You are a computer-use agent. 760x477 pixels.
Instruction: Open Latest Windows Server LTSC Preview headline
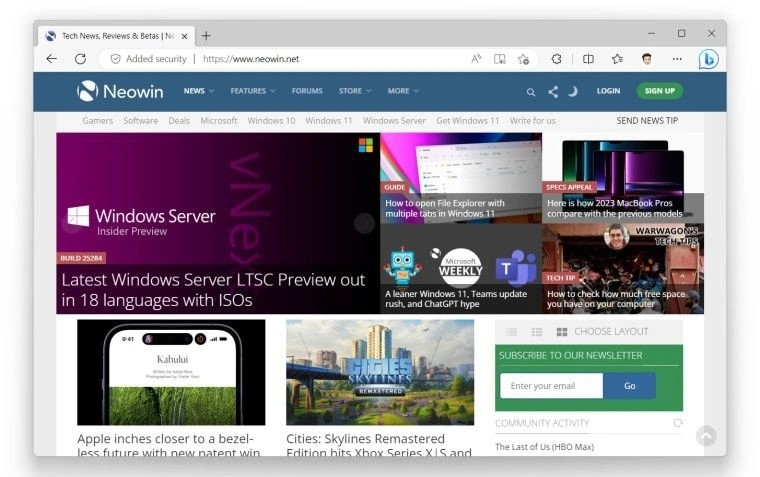point(213,290)
